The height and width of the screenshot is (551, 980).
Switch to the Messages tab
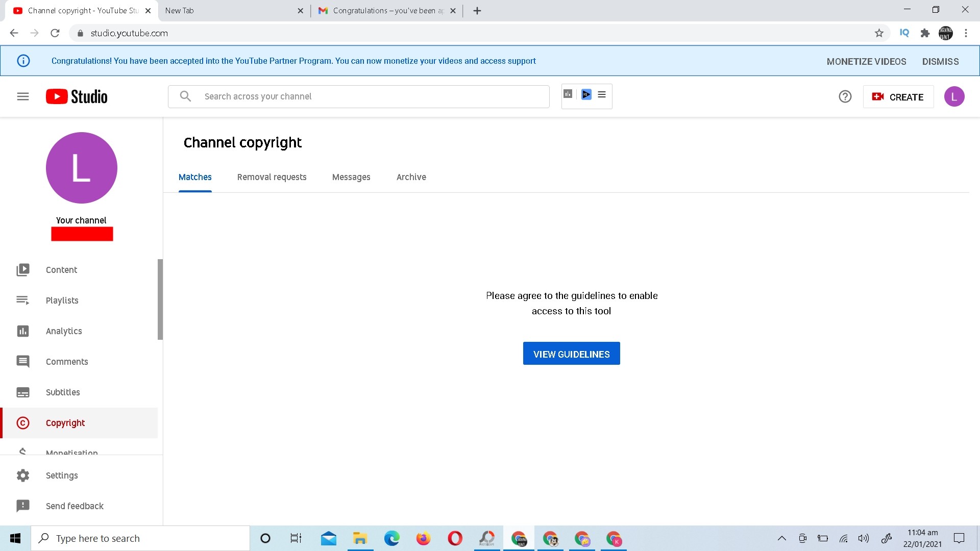(351, 177)
